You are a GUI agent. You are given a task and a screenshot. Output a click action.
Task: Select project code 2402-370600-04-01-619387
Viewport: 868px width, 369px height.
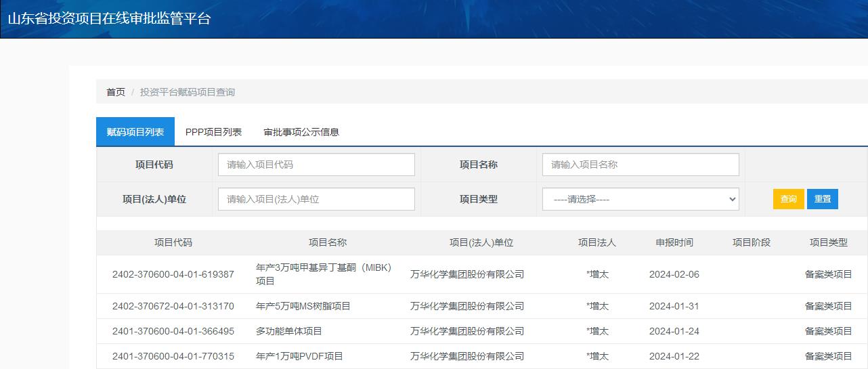pos(173,274)
